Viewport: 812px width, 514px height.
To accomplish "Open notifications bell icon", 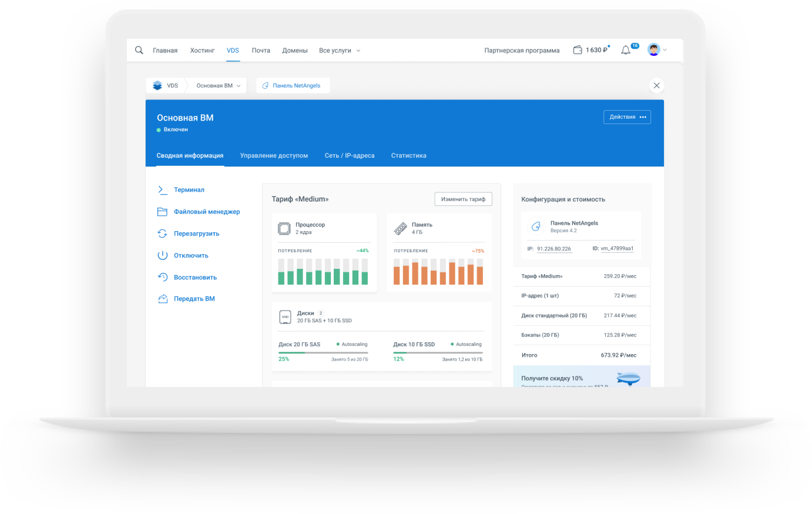I will [626, 50].
